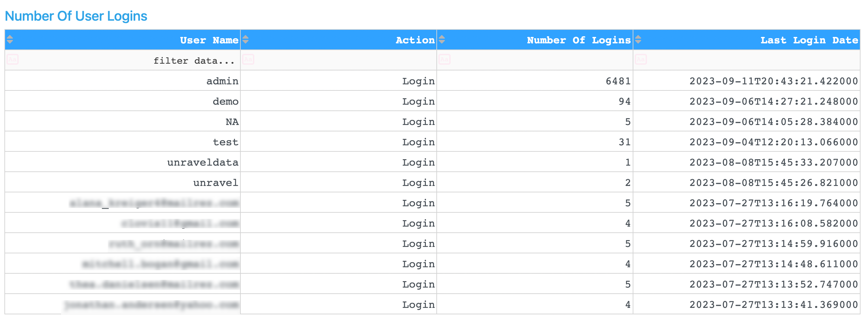Click the Aa filter icon under User Name
The height and width of the screenshot is (315, 868).
[12, 59]
